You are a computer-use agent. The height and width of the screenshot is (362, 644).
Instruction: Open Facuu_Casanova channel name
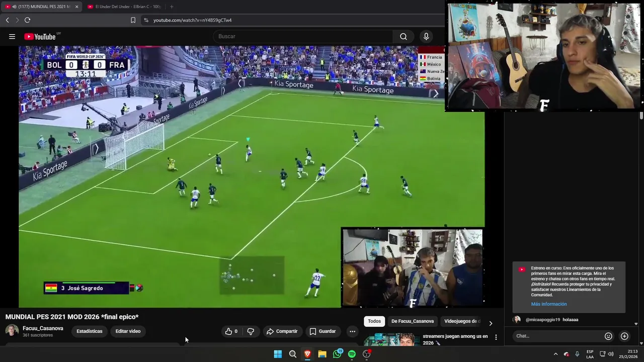tap(43, 328)
